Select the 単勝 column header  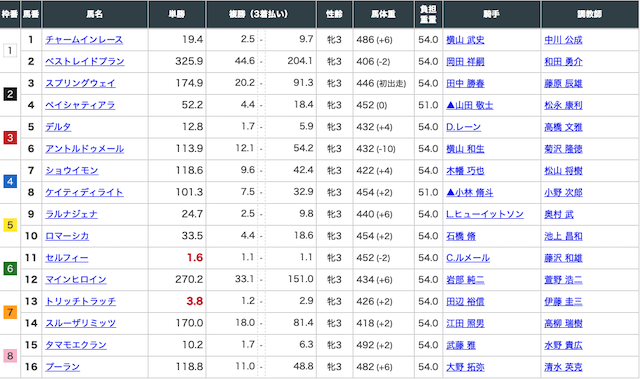(177, 14)
